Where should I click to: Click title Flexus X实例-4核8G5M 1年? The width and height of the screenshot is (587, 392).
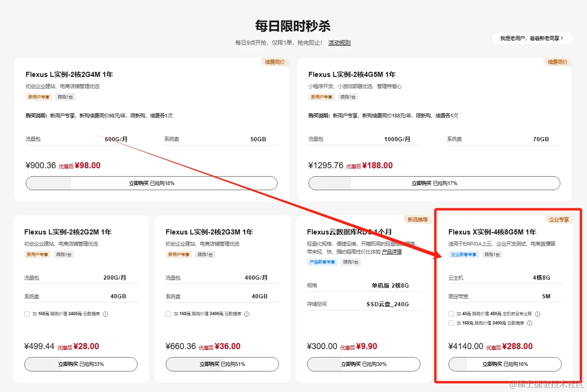point(492,232)
